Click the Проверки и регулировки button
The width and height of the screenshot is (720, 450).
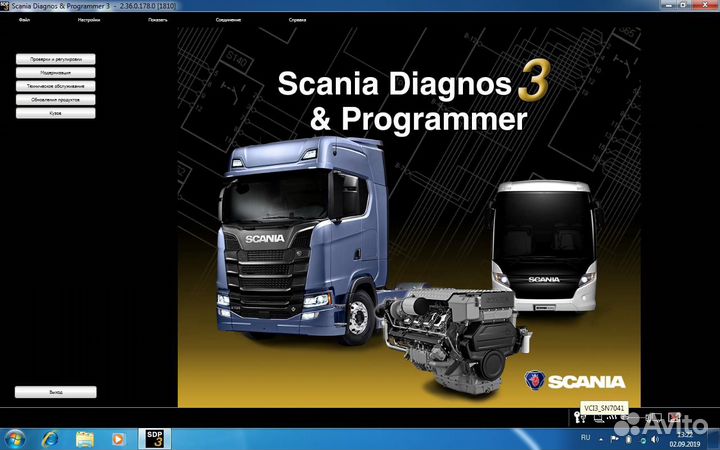[56, 59]
